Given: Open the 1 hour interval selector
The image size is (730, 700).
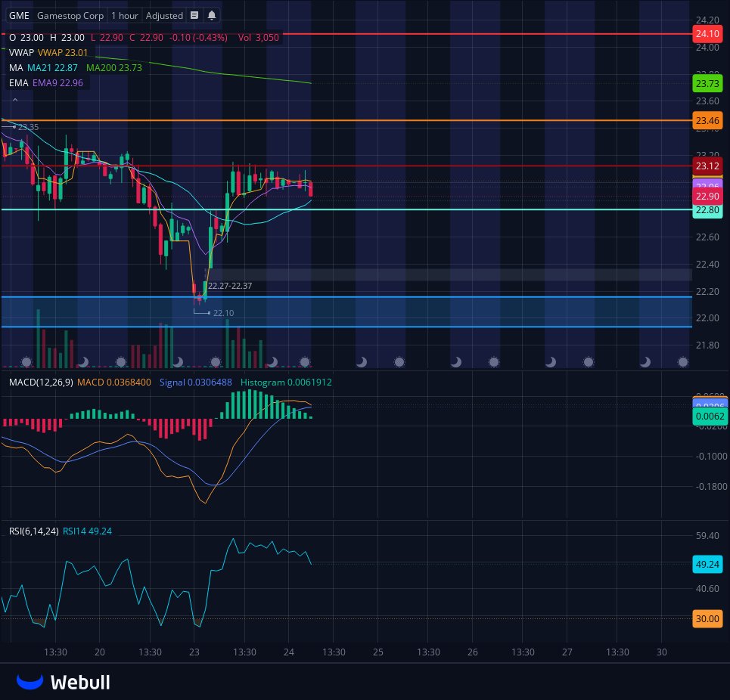Looking at the screenshot, I should pos(124,15).
